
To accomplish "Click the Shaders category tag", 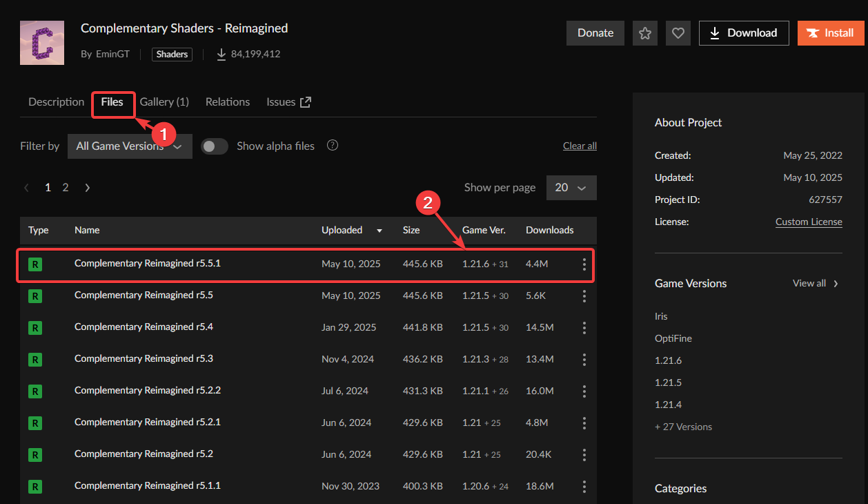I will pos(172,54).
